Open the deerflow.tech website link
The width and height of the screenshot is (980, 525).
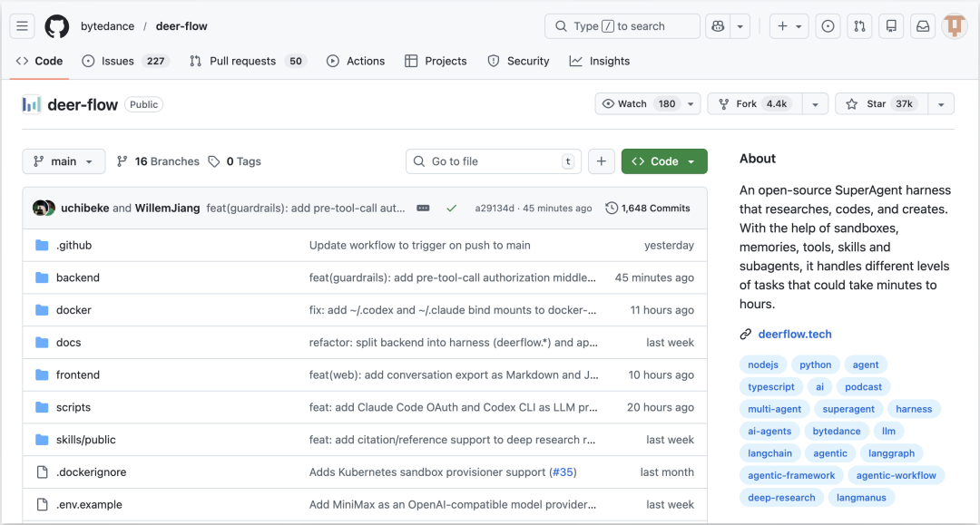pos(795,334)
